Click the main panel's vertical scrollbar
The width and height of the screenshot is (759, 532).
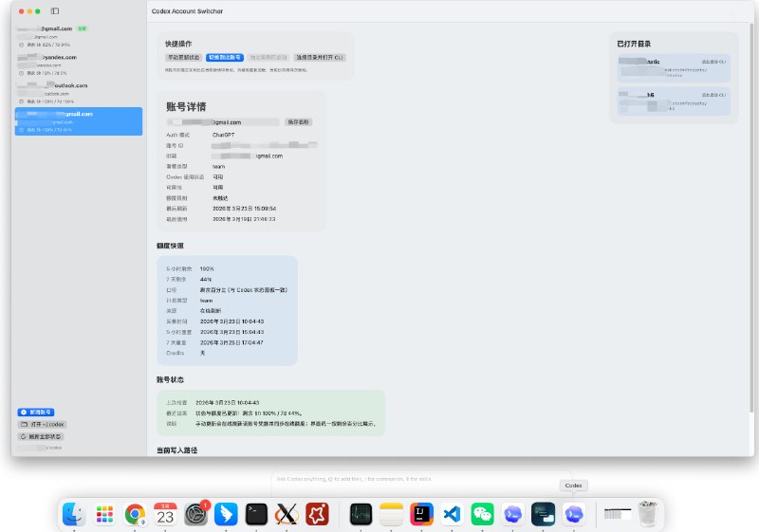point(751,218)
